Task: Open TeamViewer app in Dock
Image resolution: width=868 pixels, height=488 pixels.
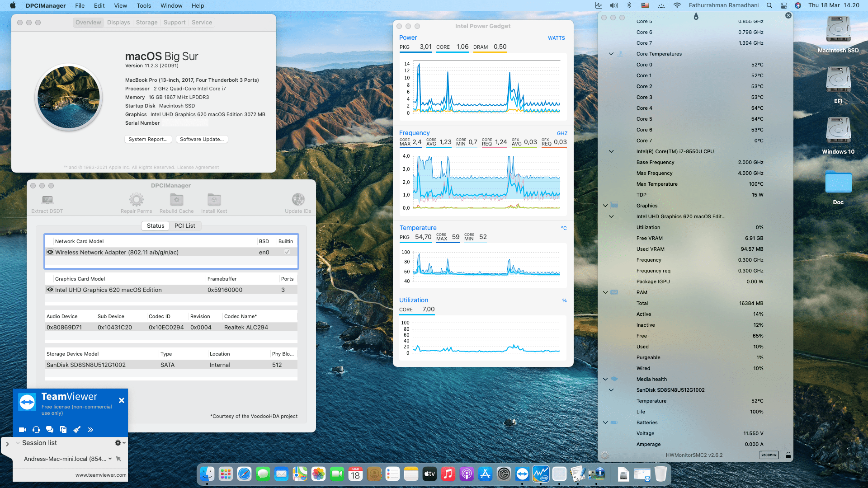Action: (522, 474)
